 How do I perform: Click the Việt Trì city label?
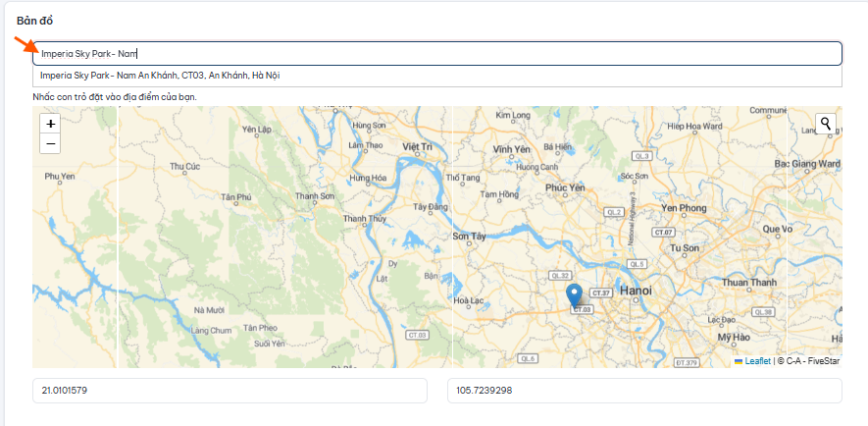418,146
